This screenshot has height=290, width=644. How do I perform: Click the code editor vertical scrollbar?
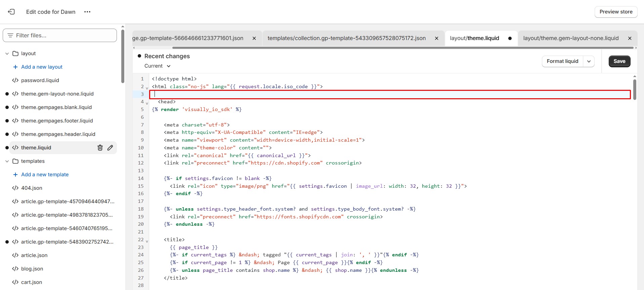[x=635, y=89]
